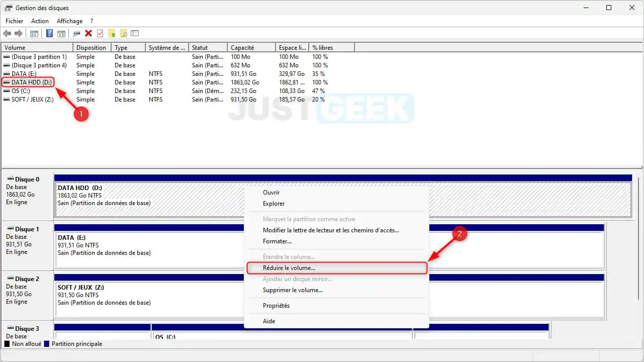Click the checkmark page properties icon
Viewport: 644px width, 362px height.
click(x=100, y=34)
